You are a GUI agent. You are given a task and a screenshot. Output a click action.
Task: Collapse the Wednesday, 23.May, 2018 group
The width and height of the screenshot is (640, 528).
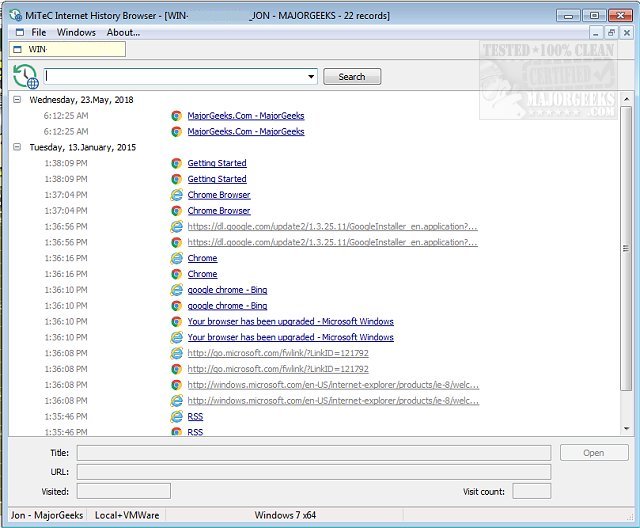17,99
